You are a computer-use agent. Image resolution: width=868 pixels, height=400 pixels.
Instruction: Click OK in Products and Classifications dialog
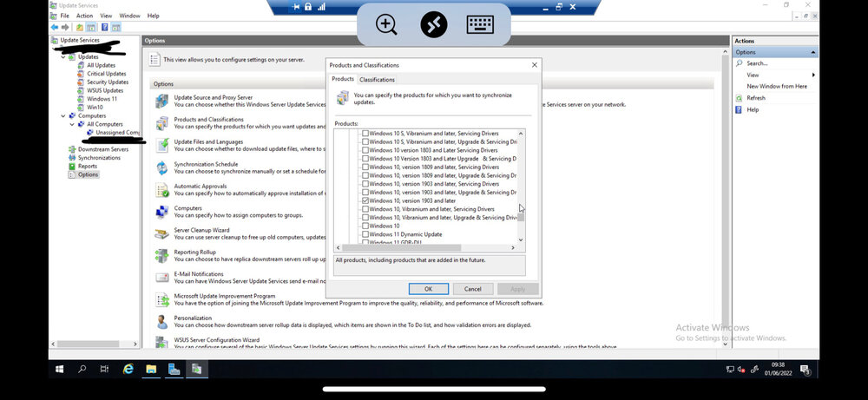[x=429, y=289]
